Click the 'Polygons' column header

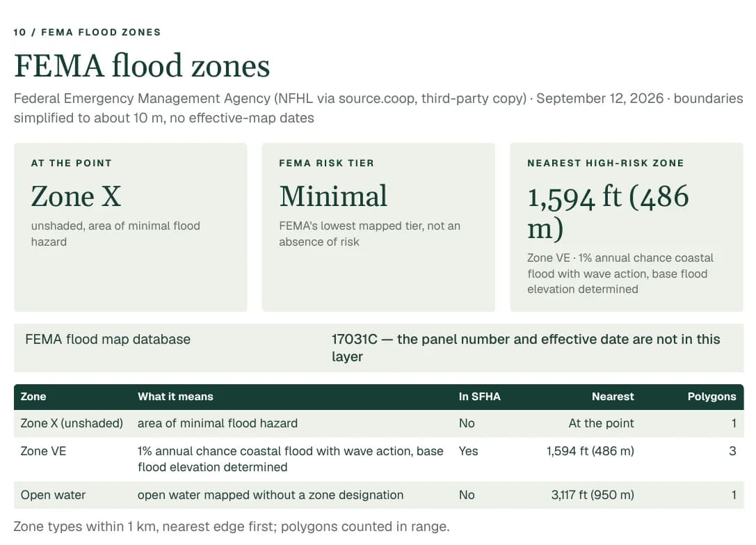coord(711,396)
